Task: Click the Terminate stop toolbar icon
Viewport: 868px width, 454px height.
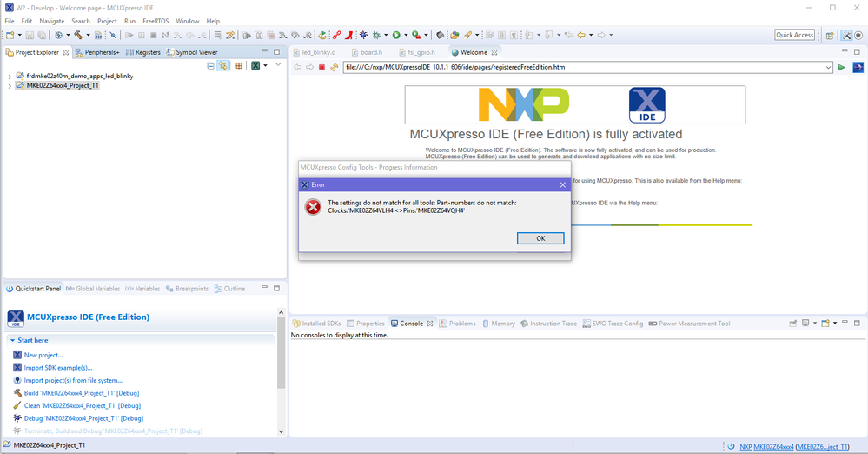Action: pos(153,35)
